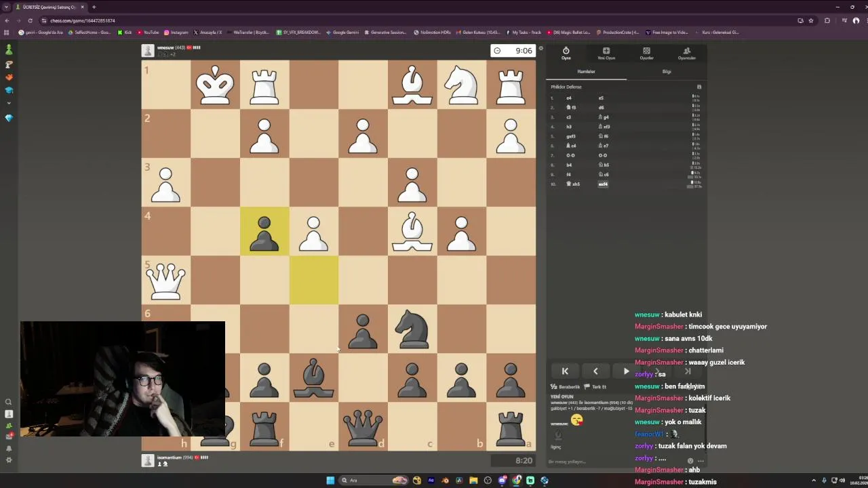
Task: Open a new browser tab with the plus button
Action: 94,7
